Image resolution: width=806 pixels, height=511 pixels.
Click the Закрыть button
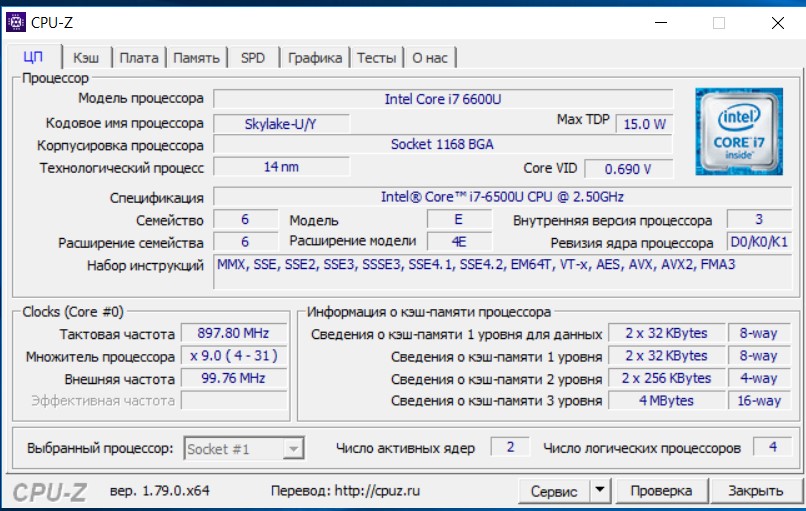756,491
